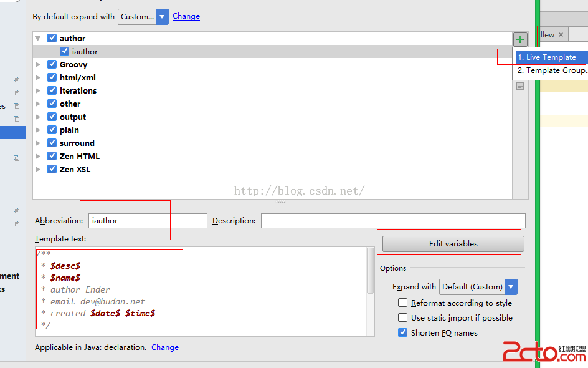This screenshot has width=588, height=368.
Task: Expand the surround group arrow
Action: 38,143
